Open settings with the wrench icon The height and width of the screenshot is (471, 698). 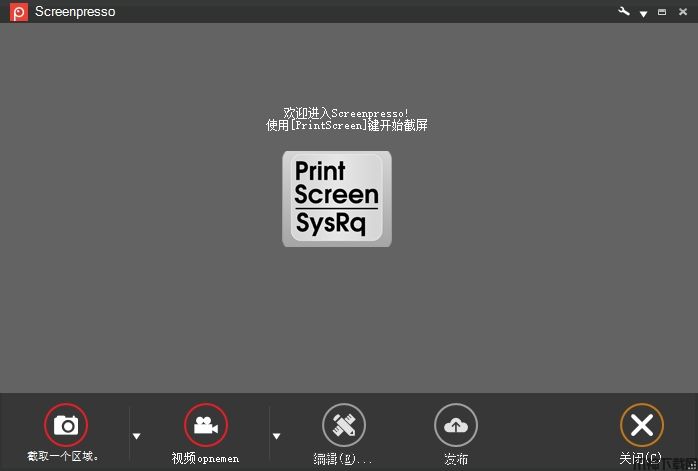pos(624,12)
